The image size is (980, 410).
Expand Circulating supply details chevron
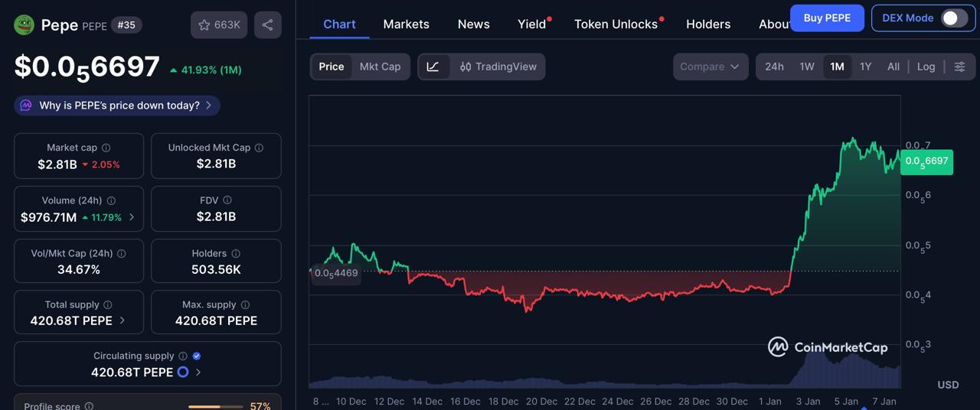pyautogui.click(x=198, y=373)
